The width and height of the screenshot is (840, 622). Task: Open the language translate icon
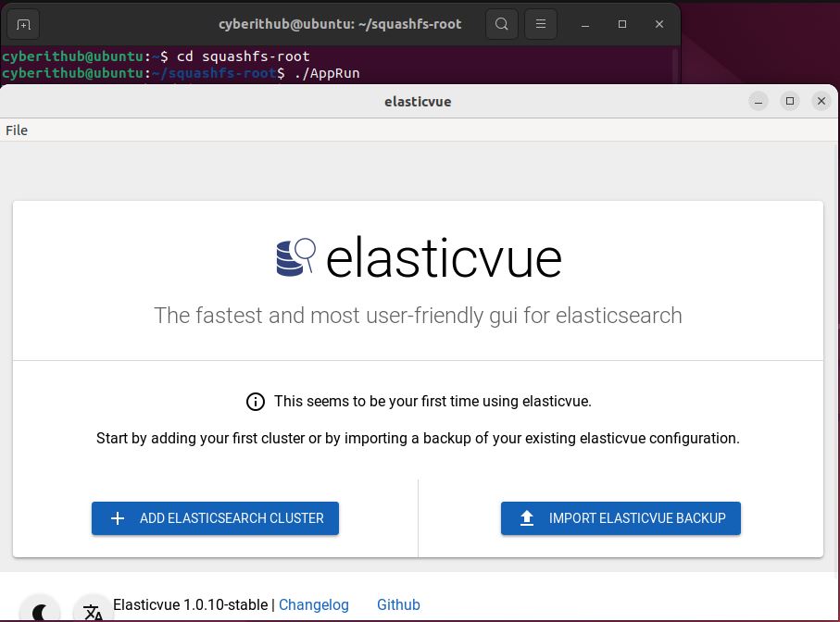click(x=94, y=610)
